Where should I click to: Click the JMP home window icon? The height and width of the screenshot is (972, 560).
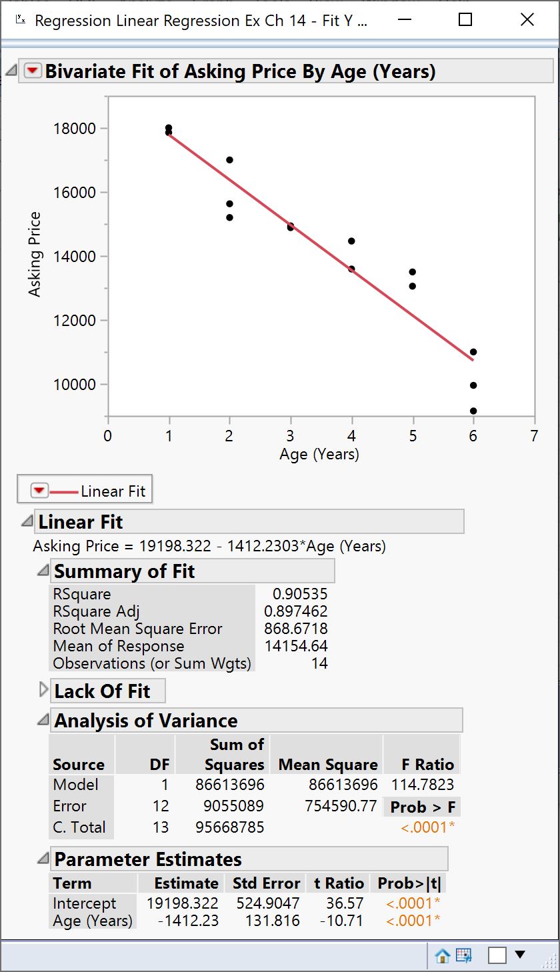(442, 956)
